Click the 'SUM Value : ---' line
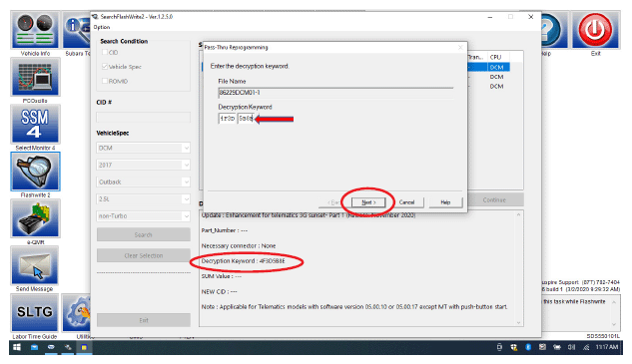 pyautogui.click(x=222, y=276)
